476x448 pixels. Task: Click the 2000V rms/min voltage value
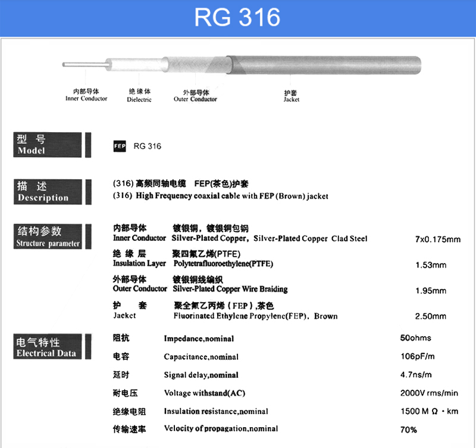(x=429, y=393)
